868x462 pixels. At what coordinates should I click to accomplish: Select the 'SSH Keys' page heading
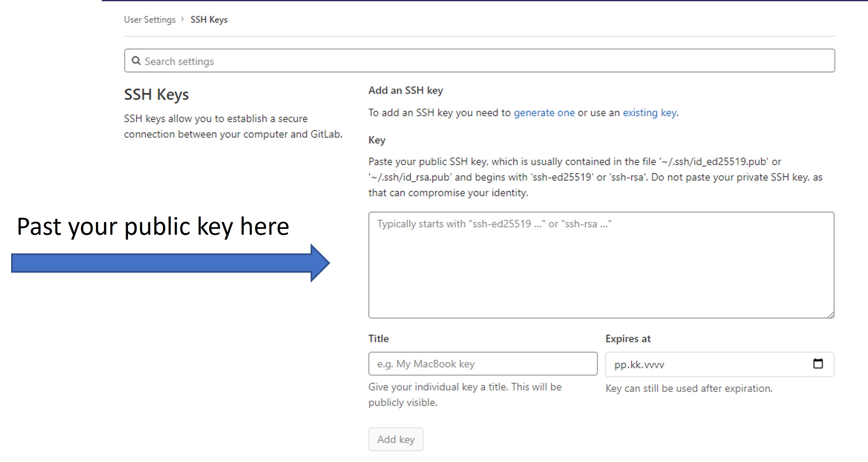[156, 94]
